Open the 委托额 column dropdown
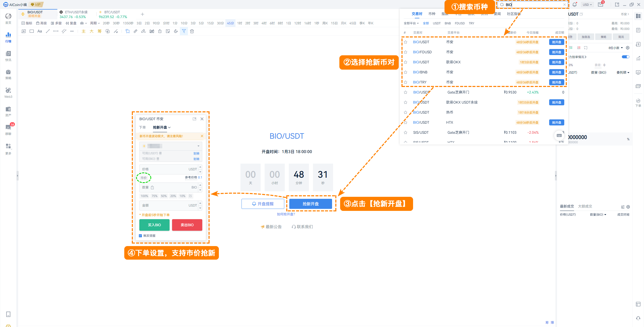The image size is (644, 327). [x=623, y=72]
